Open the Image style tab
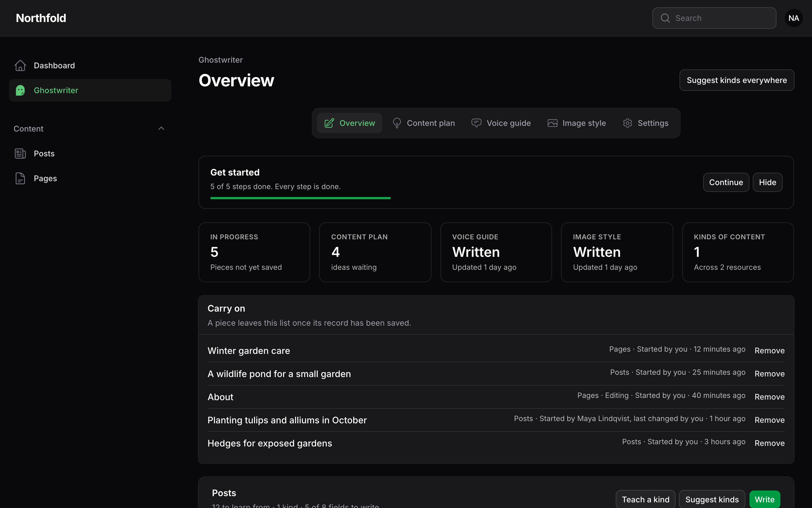 pyautogui.click(x=577, y=123)
